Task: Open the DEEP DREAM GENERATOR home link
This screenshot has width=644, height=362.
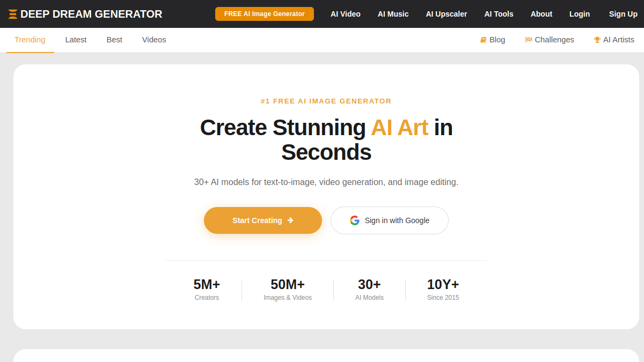Action: click(85, 14)
